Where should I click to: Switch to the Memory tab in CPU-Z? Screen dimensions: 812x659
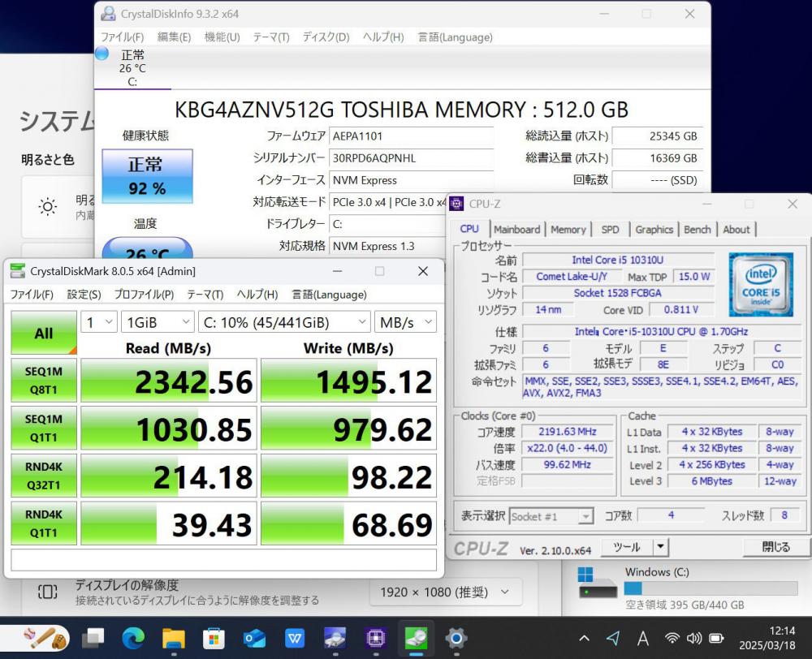pyautogui.click(x=568, y=230)
